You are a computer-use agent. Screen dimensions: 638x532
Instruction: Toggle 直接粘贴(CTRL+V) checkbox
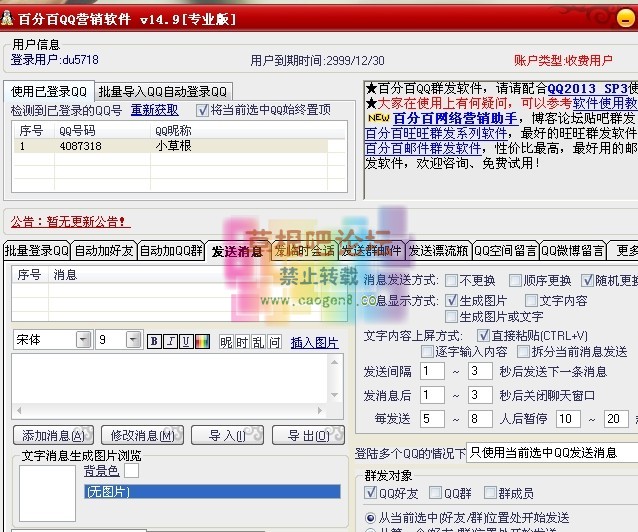[483, 335]
